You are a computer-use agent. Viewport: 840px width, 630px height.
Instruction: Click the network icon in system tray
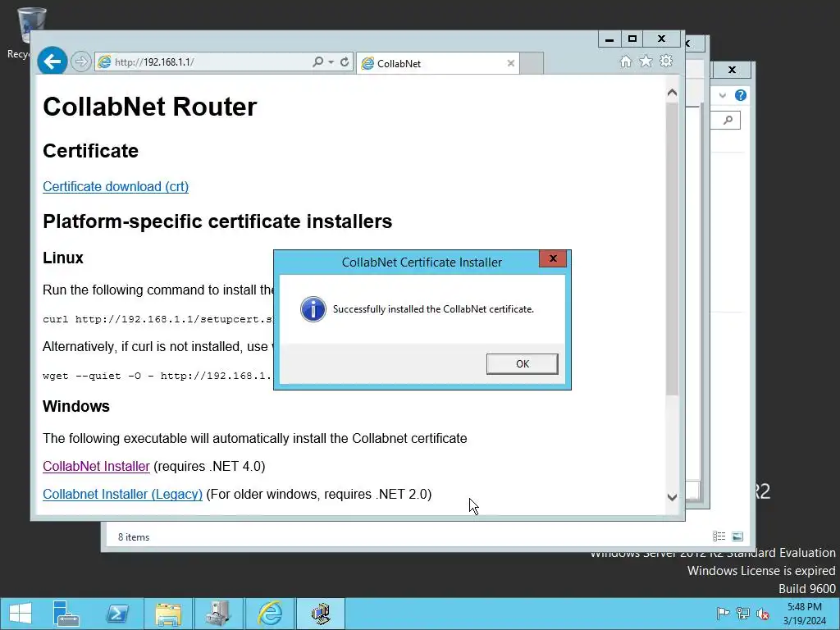click(x=743, y=614)
